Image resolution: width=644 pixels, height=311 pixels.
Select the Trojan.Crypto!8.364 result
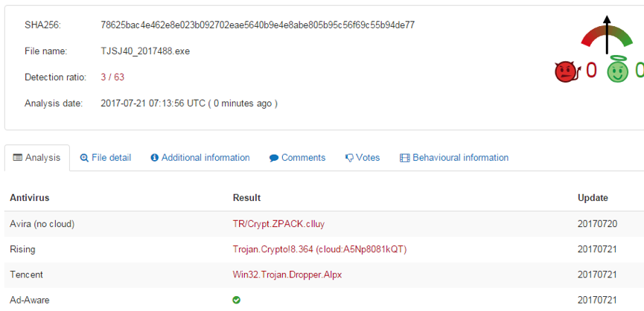click(319, 249)
